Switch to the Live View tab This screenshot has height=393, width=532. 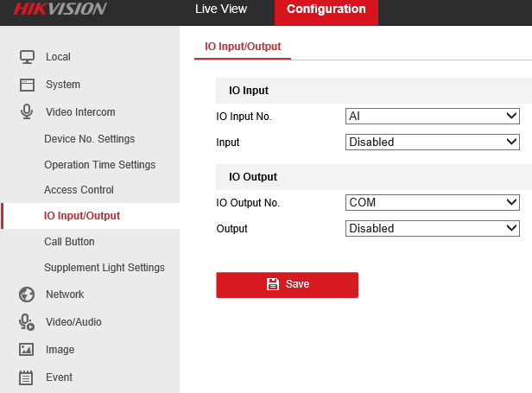pyautogui.click(x=221, y=10)
